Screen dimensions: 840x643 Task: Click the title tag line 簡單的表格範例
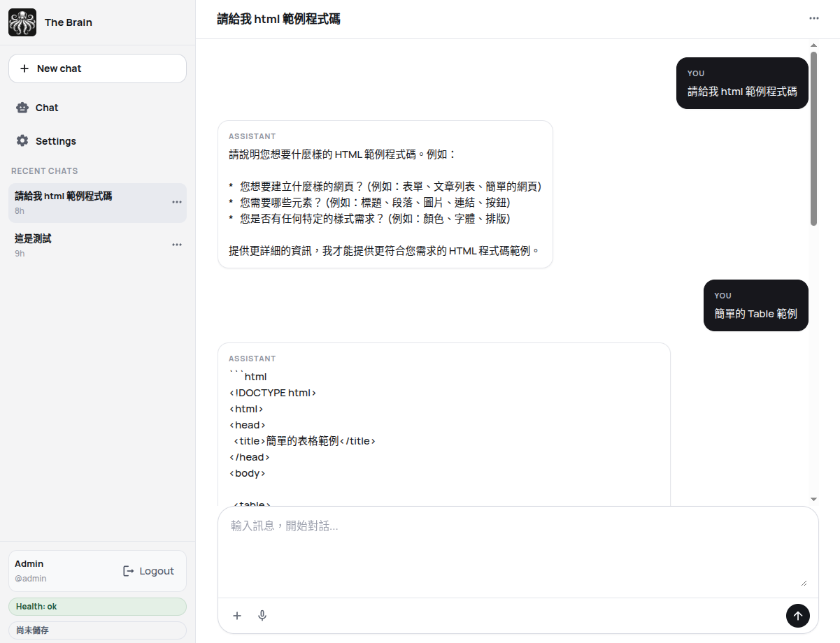coord(304,441)
